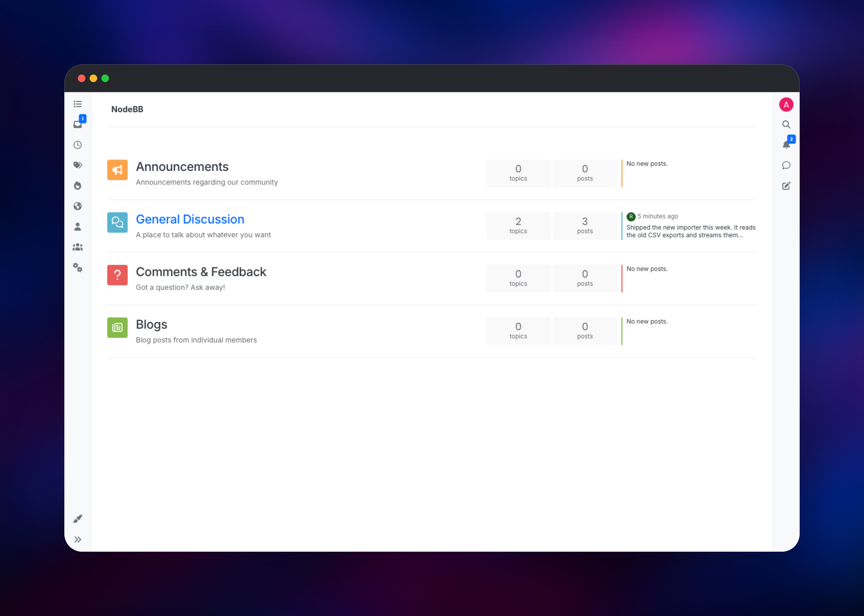Open the Popular flame icon
Viewport: 864px width, 616px height.
point(78,186)
